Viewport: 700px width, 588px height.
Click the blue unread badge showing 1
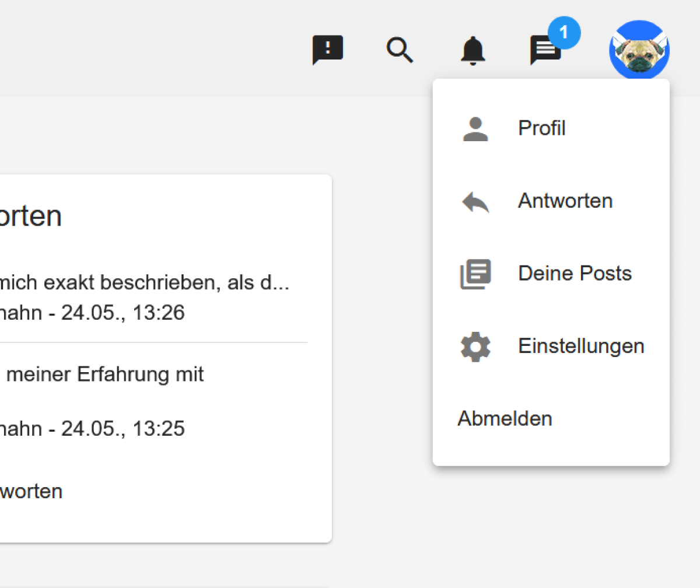[563, 33]
